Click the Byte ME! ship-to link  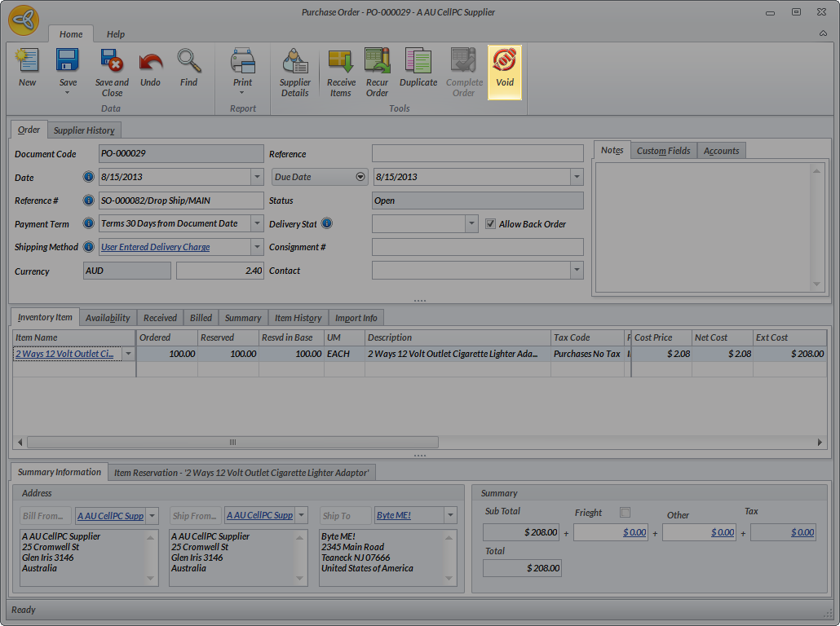point(393,515)
